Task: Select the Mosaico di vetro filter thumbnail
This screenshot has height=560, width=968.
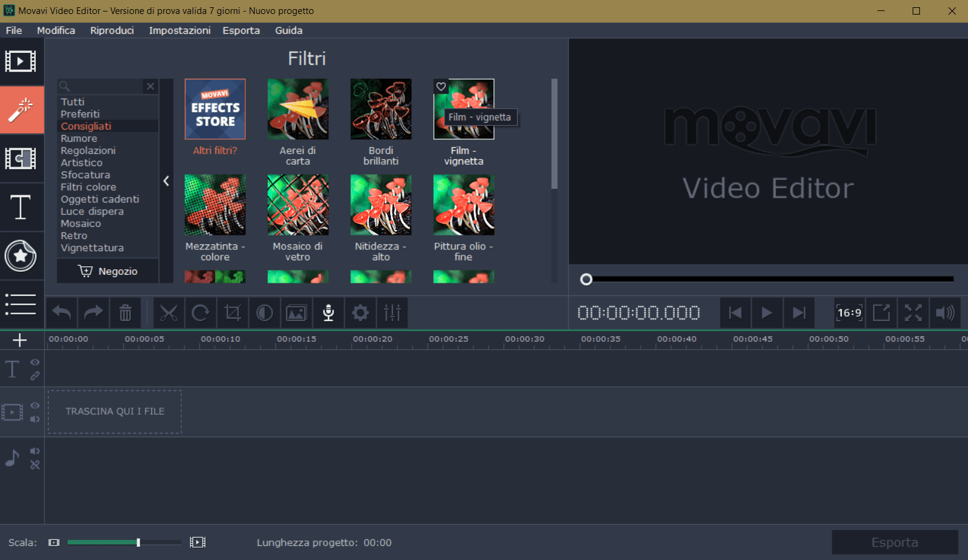Action: pos(298,206)
